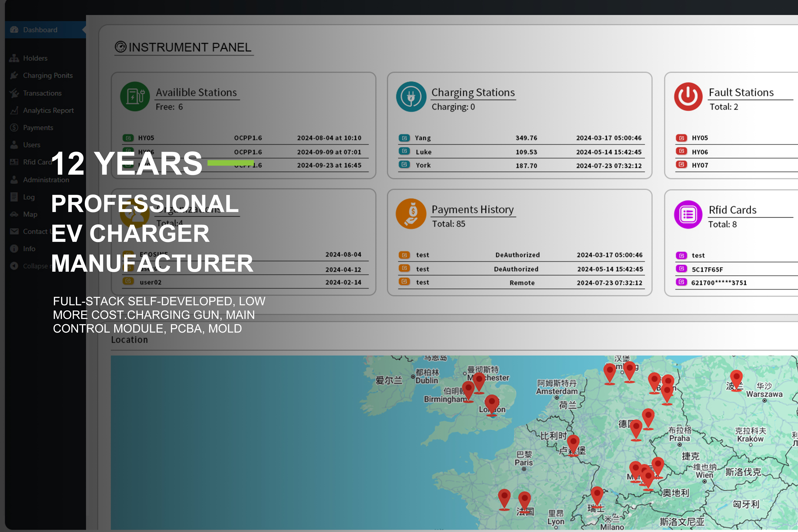The height and width of the screenshot is (532, 798).
Task: Click the Dublin label on the map
Action: coord(427,381)
